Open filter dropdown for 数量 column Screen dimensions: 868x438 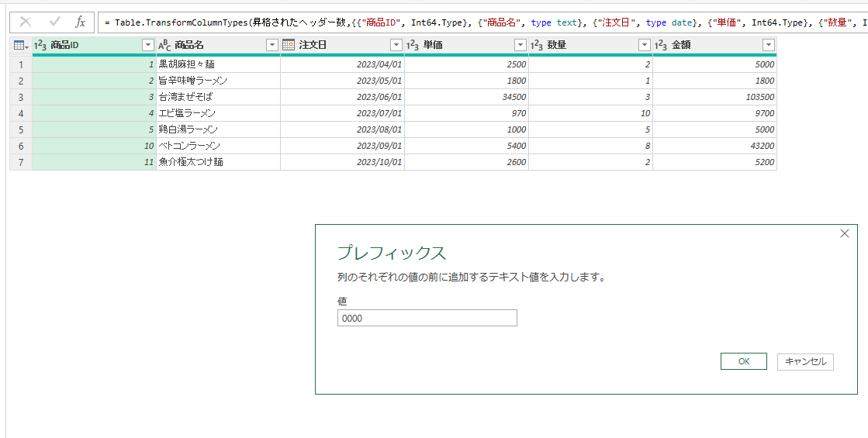click(645, 45)
